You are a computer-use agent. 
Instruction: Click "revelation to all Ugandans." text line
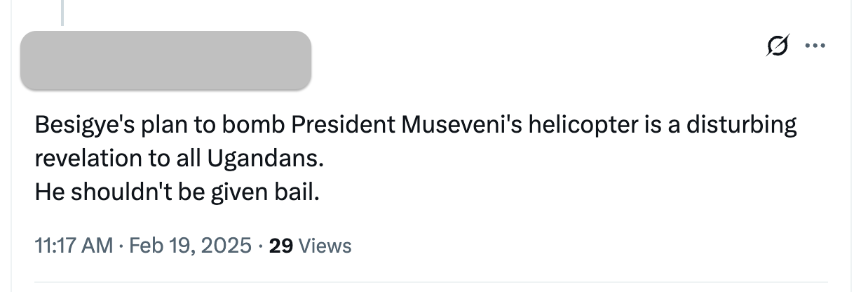pyautogui.click(x=179, y=159)
